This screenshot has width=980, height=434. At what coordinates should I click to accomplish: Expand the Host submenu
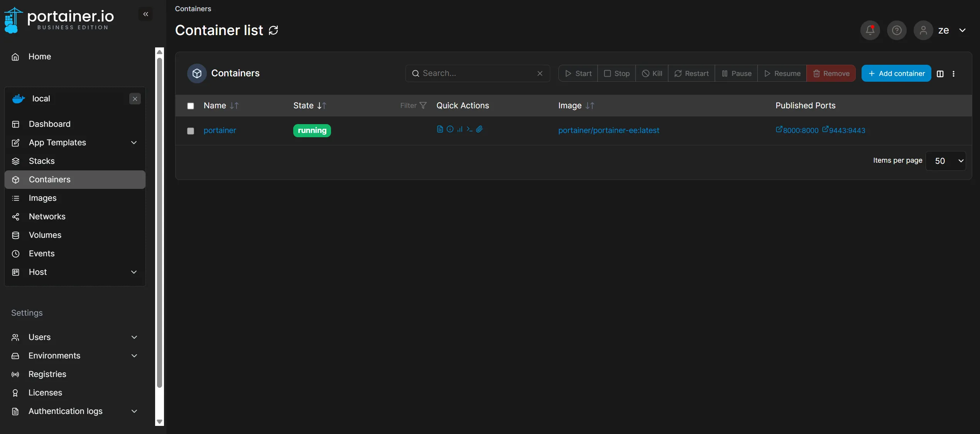134,272
